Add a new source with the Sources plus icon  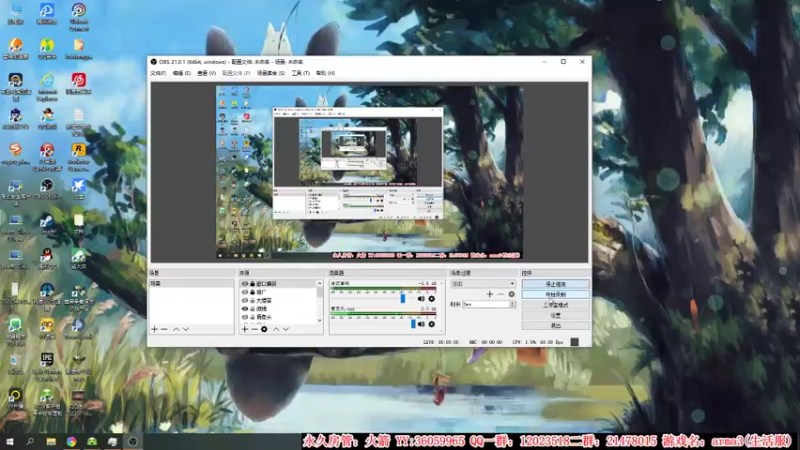click(x=245, y=330)
